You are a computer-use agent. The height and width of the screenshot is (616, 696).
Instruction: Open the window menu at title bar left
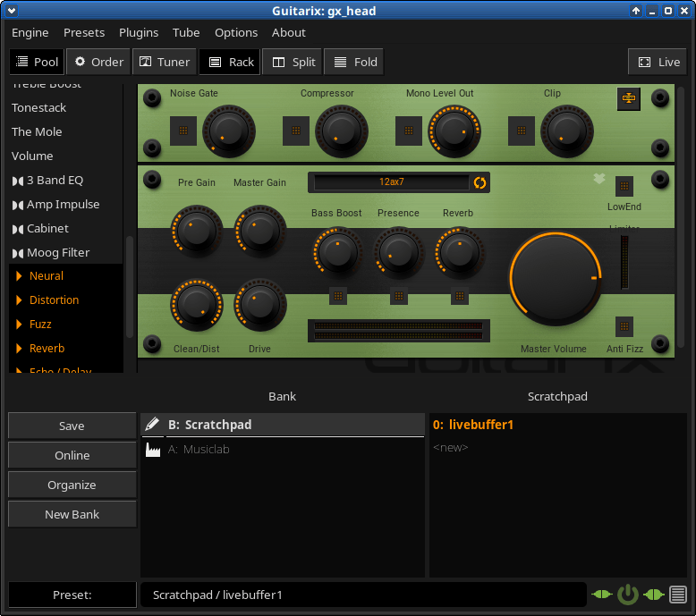point(12,11)
